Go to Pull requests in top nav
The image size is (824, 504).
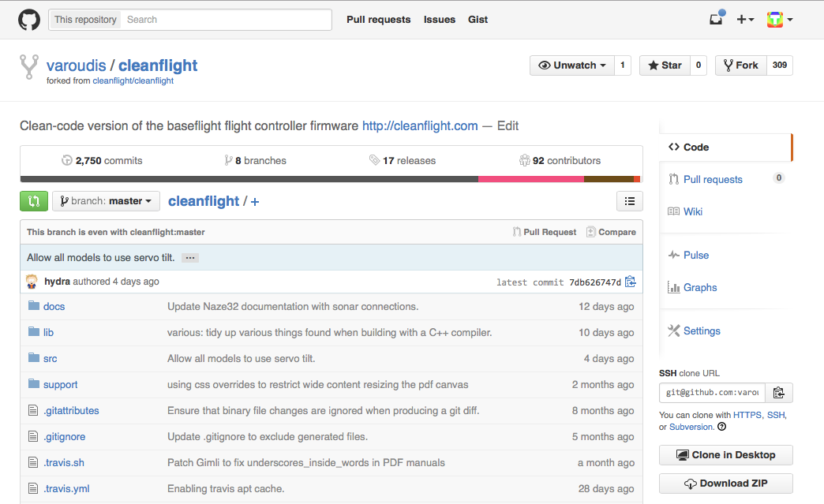pos(378,20)
